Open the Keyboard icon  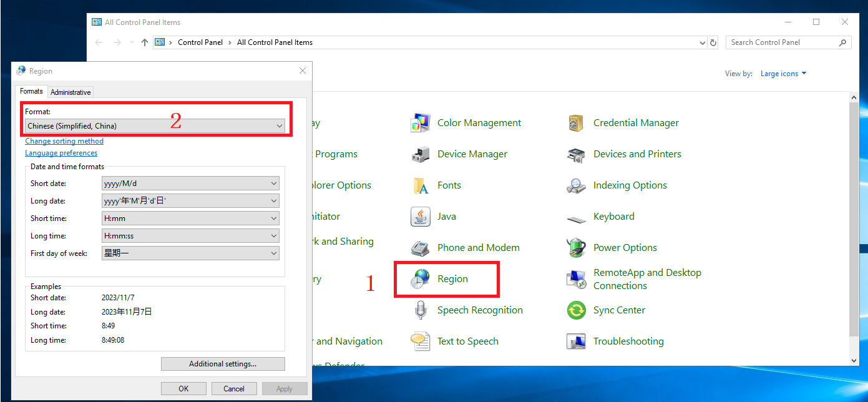576,218
